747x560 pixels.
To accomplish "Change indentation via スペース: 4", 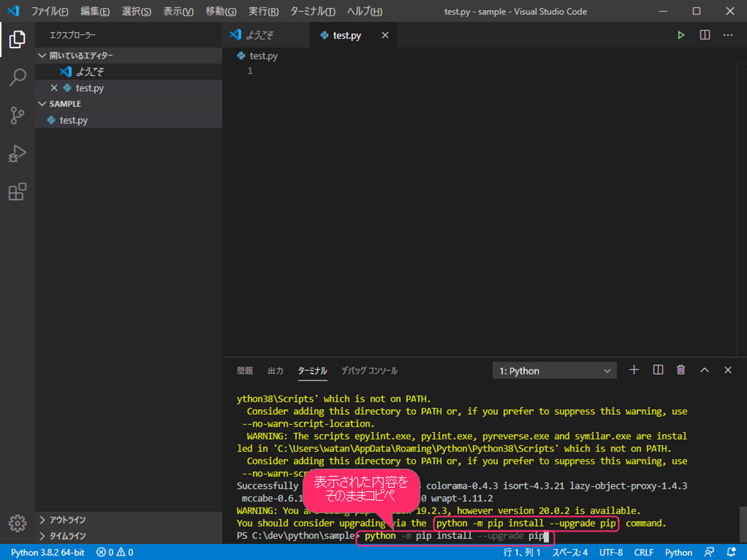I will [570, 553].
